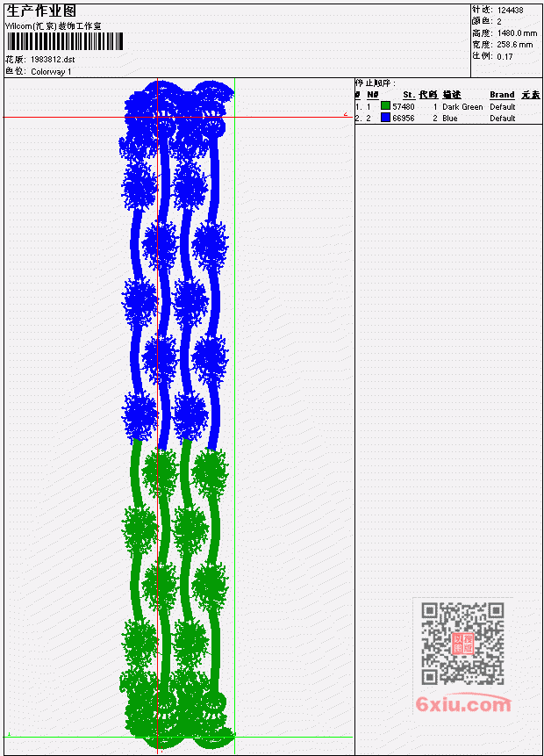Click the 生产作业图 title heading
The height and width of the screenshot is (756, 544).
(41, 11)
